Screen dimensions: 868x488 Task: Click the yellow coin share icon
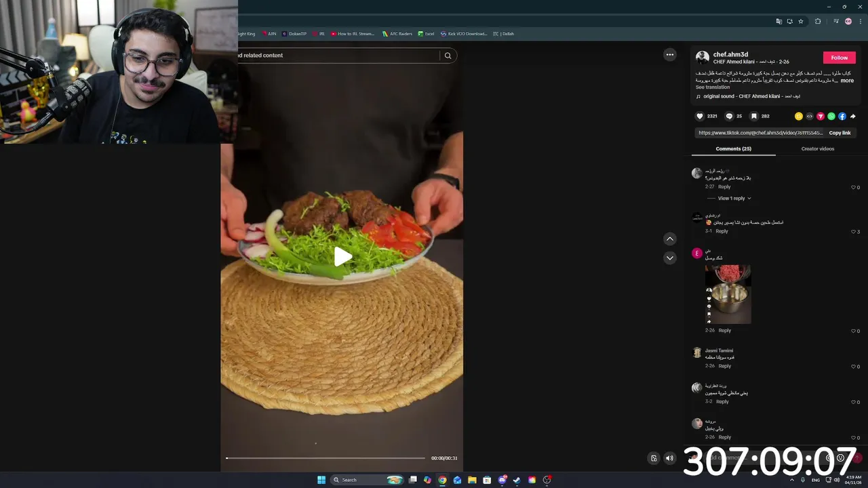pos(799,117)
